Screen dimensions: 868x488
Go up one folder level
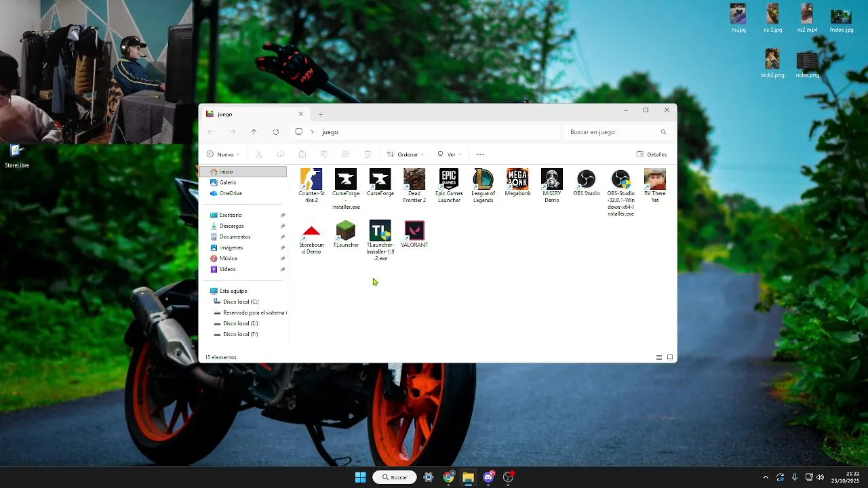(x=254, y=132)
